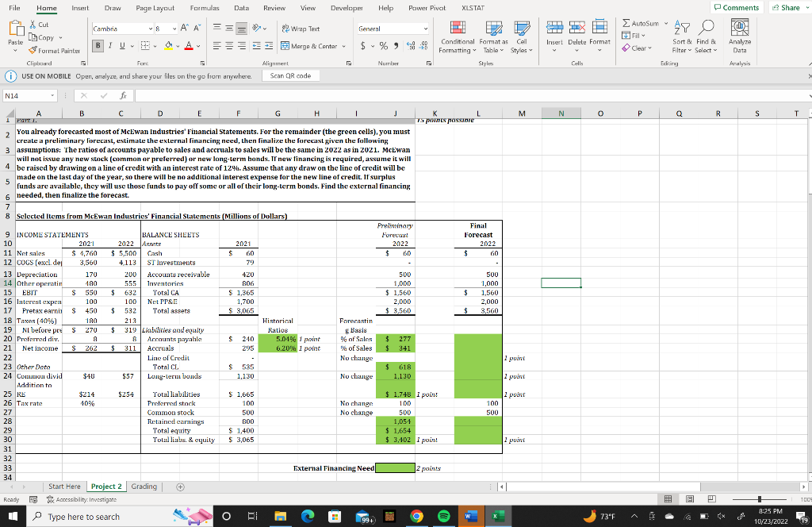Expand the font name dropdown showing Cambria
Viewport: 812px width, 527px height.
pyautogui.click(x=151, y=29)
